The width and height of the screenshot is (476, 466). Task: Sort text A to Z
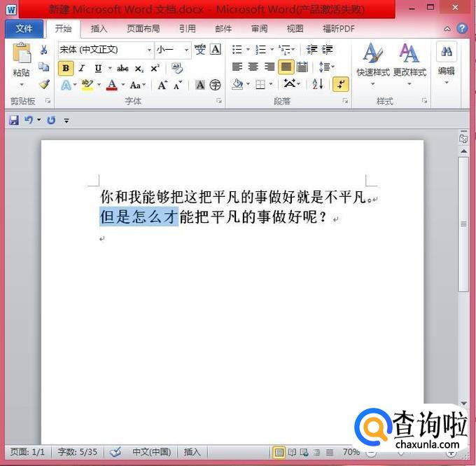(318, 84)
